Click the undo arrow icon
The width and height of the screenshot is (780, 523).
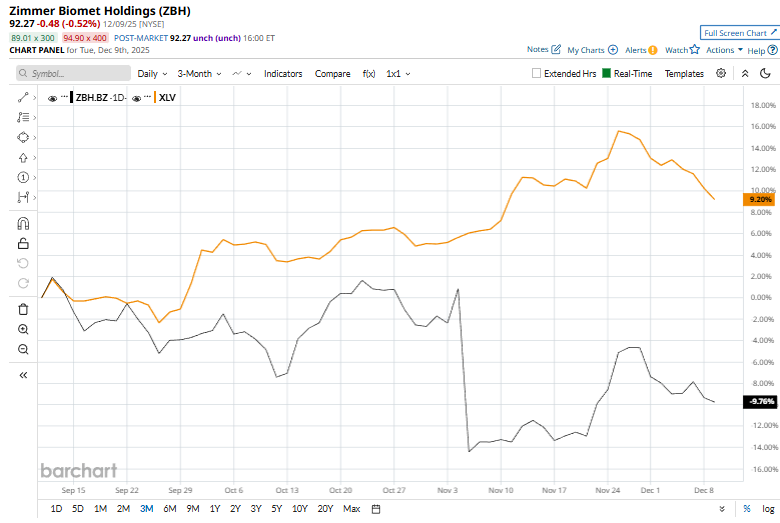(23, 263)
